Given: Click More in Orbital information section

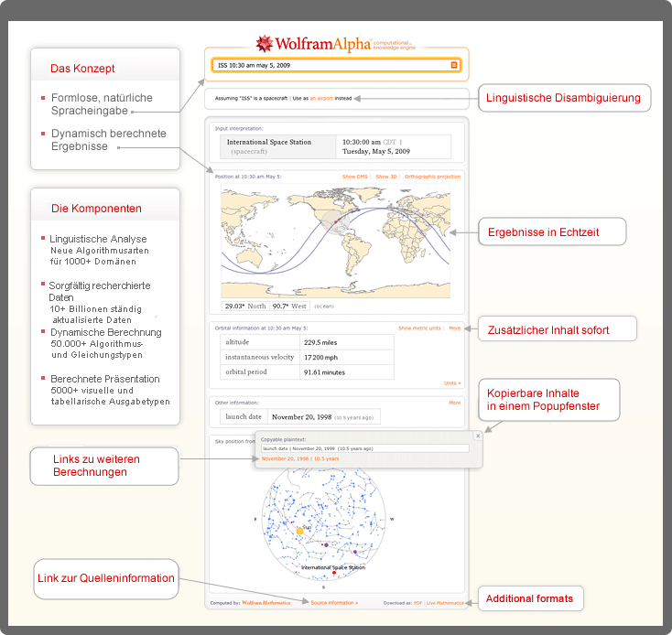Looking at the screenshot, I should (x=455, y=328).
